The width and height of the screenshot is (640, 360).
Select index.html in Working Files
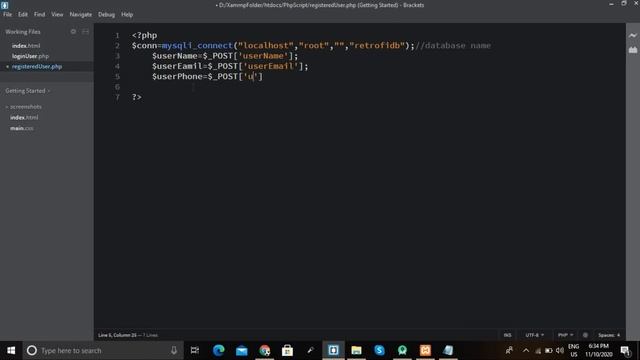pos(26,46)
